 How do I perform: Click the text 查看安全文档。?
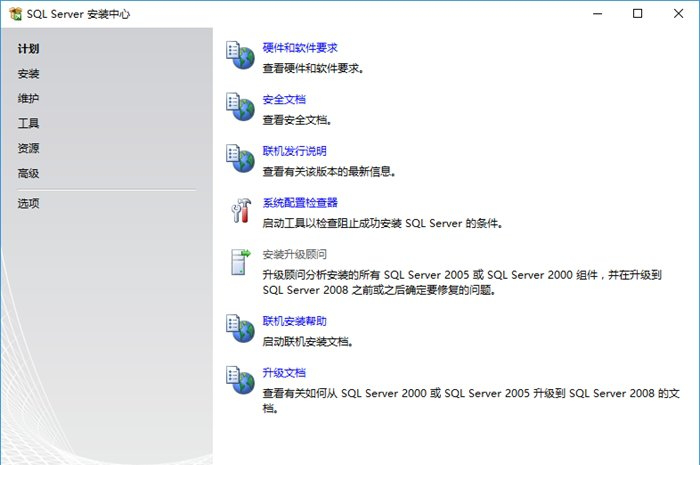click(297, 120)
